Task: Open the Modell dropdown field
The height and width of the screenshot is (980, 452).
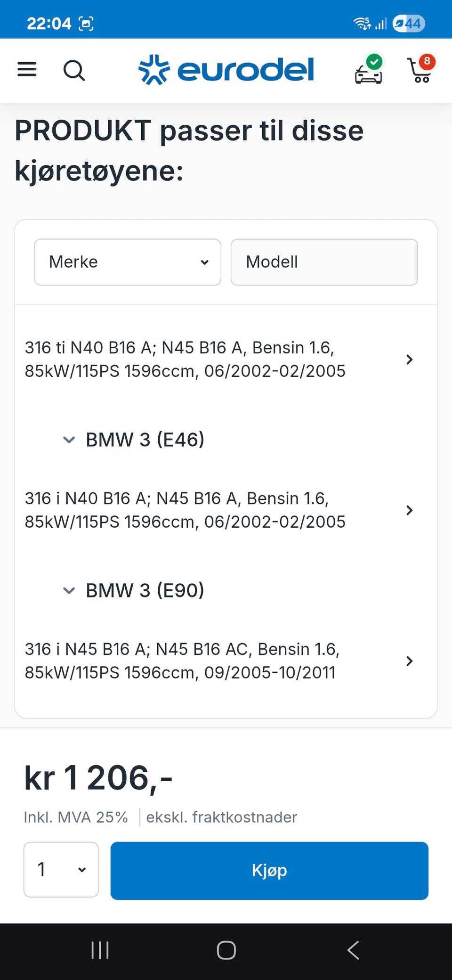Action: 324,262
